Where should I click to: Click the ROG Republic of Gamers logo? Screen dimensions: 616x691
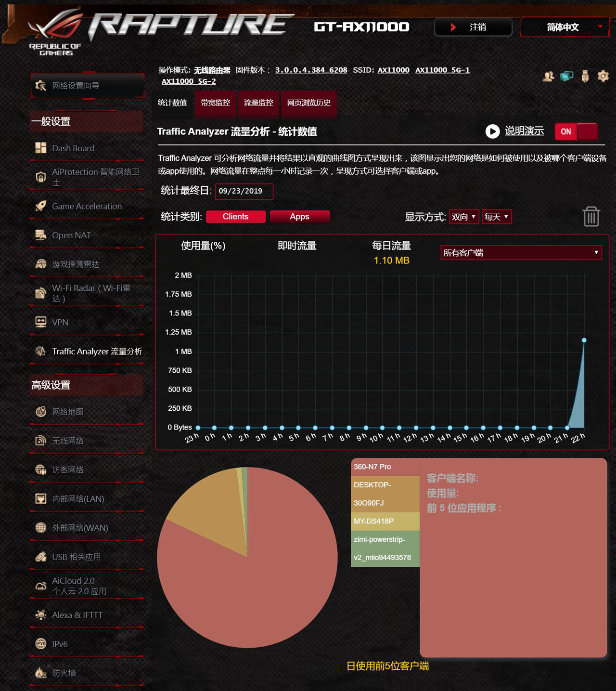pyautogui.click(x=55, y=33)
